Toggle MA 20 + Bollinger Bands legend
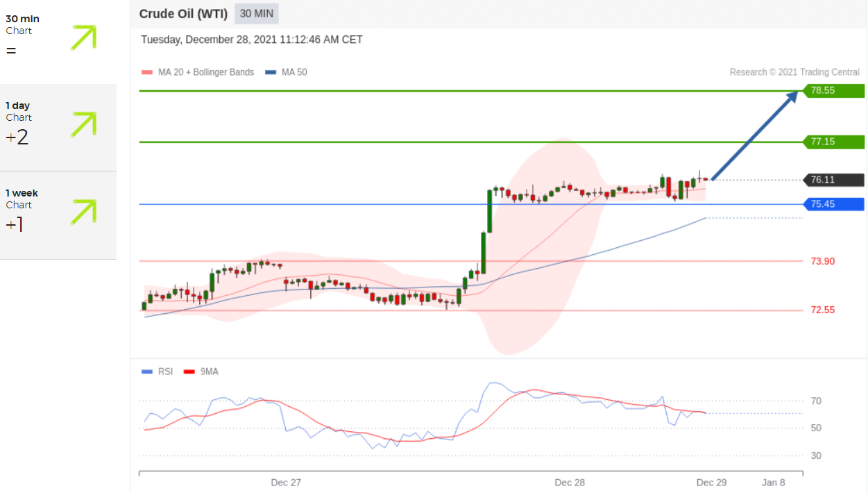 [198, 72]
